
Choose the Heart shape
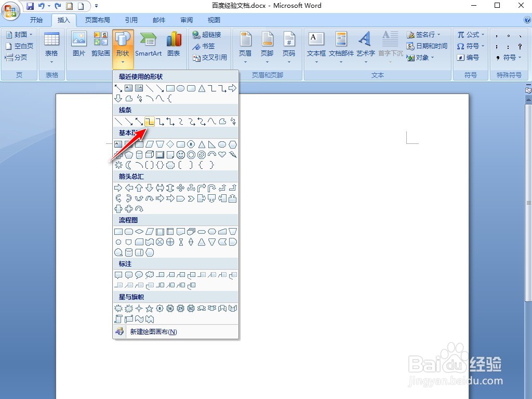(x=222, y=155)
